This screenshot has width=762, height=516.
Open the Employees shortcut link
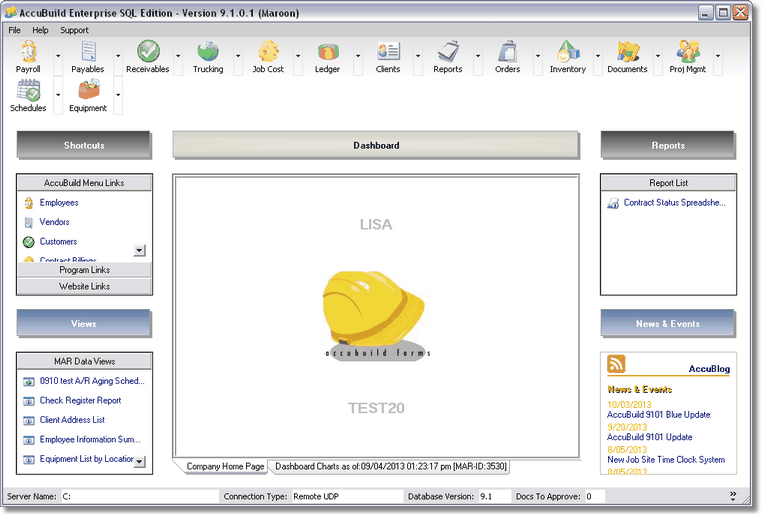(x=59, y=203)
